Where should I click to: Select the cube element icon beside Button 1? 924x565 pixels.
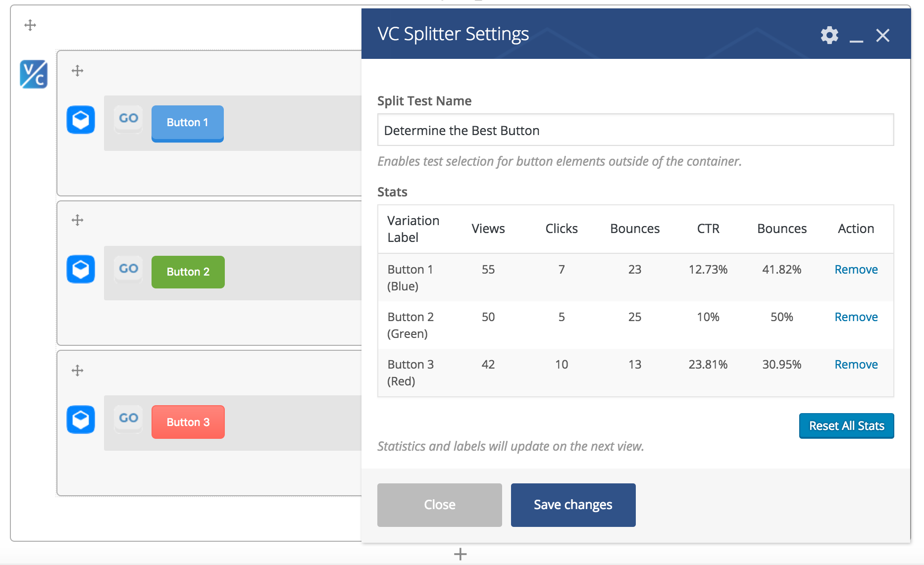tap(81, 120)
